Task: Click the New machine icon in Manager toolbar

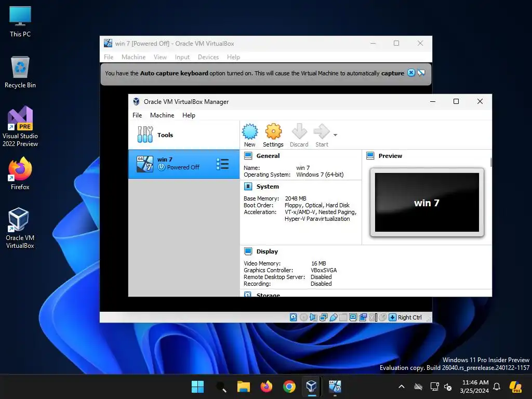Action: click(250, 131)
